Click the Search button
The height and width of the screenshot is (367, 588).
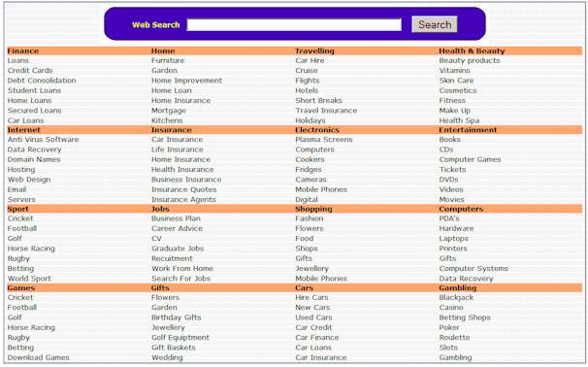435,24
